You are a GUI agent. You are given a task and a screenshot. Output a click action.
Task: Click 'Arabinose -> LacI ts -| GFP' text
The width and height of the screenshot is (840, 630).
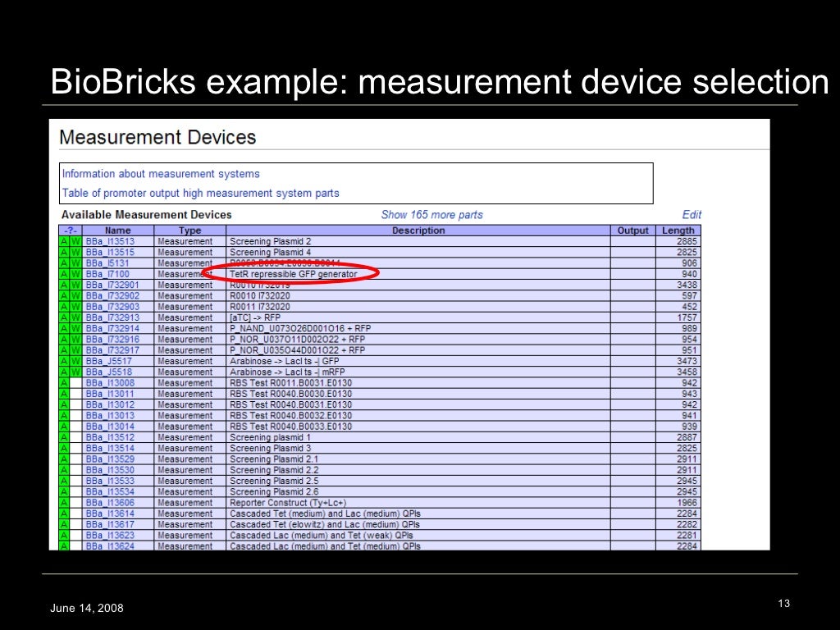click(x=285, y=361)
